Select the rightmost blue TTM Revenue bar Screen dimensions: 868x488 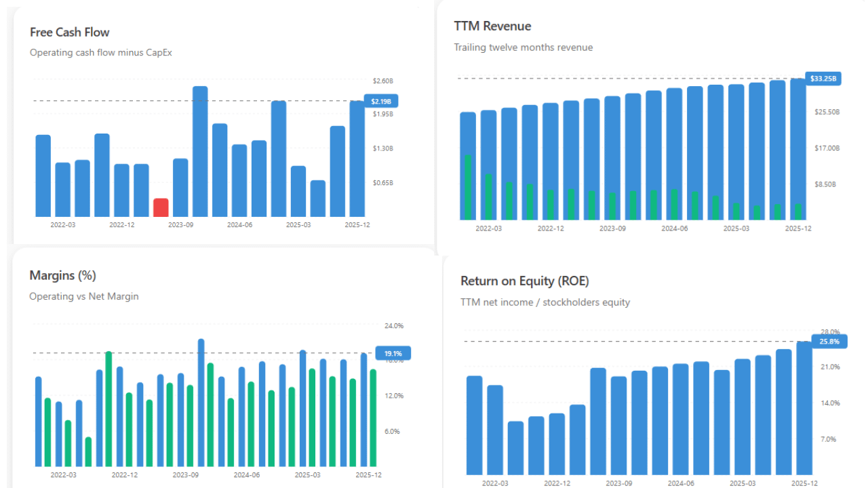coord(797,149)
